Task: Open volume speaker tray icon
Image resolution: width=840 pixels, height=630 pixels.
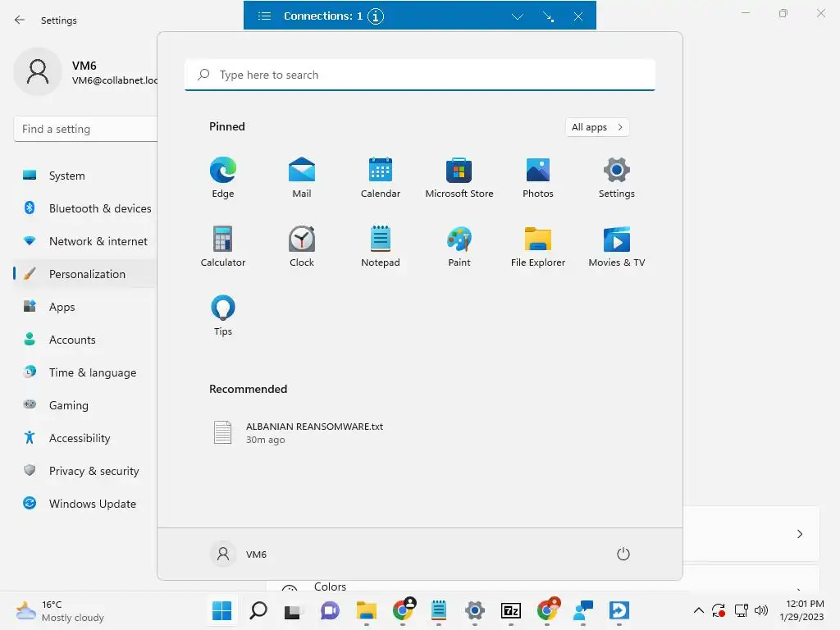Action: (x=760, y=610)
